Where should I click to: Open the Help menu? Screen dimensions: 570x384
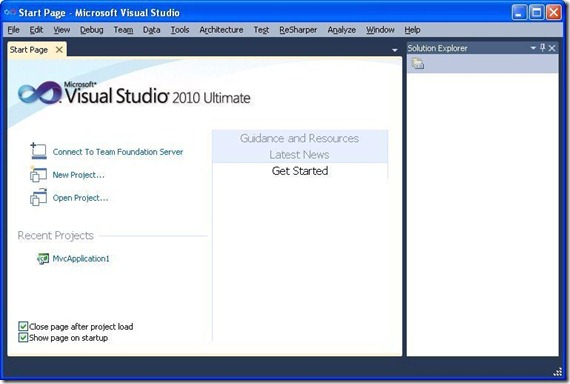[412, 30]
